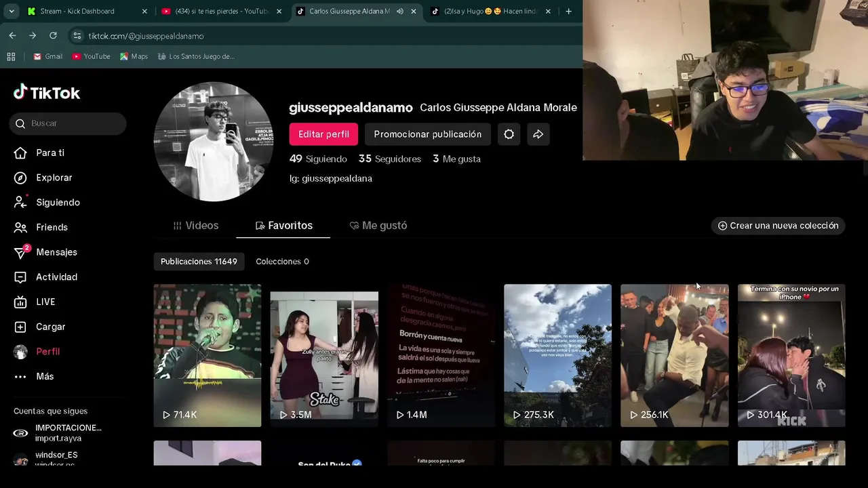Click Promocionar publicación button

click(427, 134)
